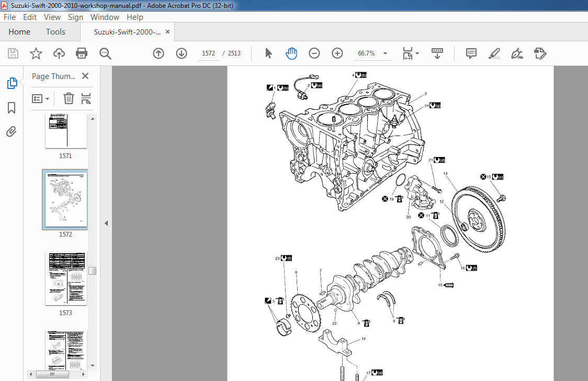The width and height of the screenshot is (588, 381).
Task: Select the highlight text pen tool
Action: pos(494,53)
